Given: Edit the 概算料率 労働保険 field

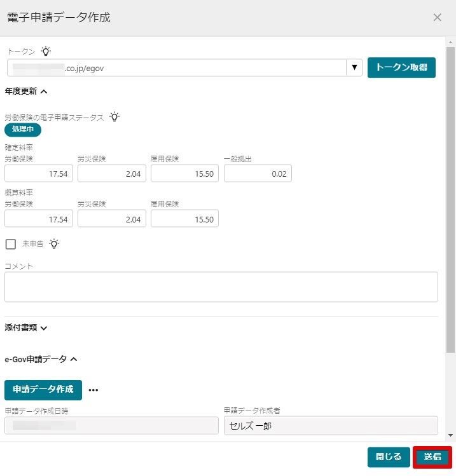Looking at the screenshot, I should pos(39,219).
